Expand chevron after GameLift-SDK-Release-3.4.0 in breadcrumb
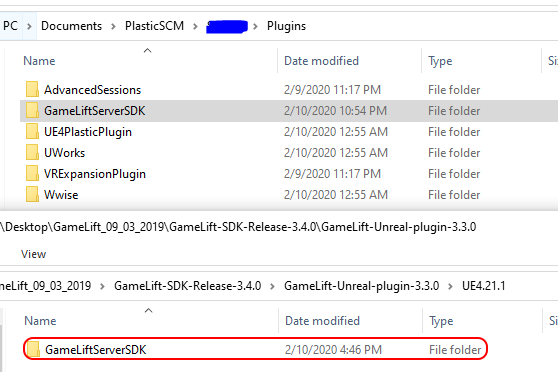 [x=272, y=286]
